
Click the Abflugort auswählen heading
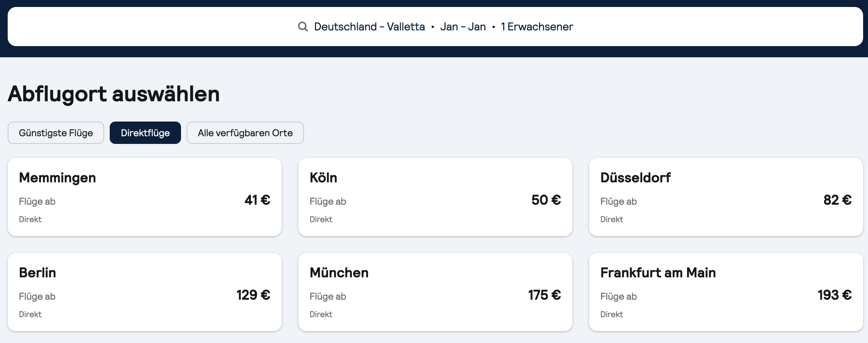coord(114,94)
